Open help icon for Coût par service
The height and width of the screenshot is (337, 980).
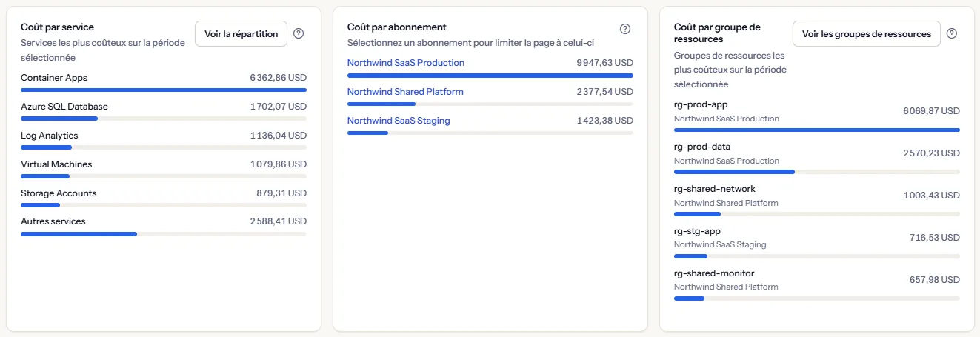click(x=299, y=33)
